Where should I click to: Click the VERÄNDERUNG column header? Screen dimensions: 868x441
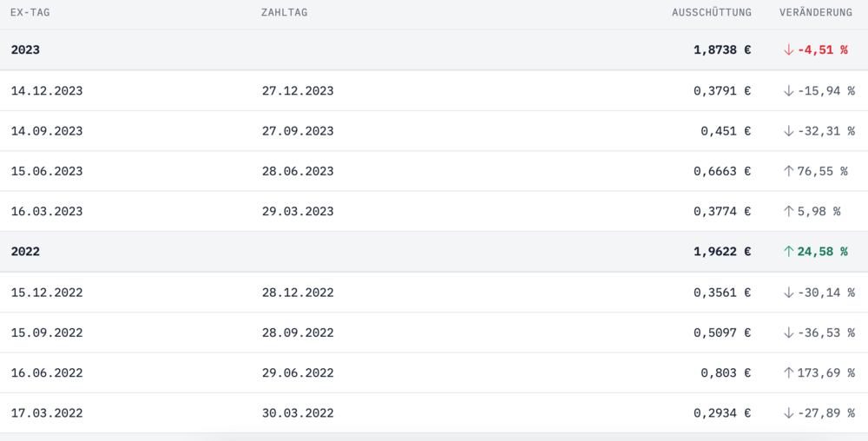tap(816, 13)
